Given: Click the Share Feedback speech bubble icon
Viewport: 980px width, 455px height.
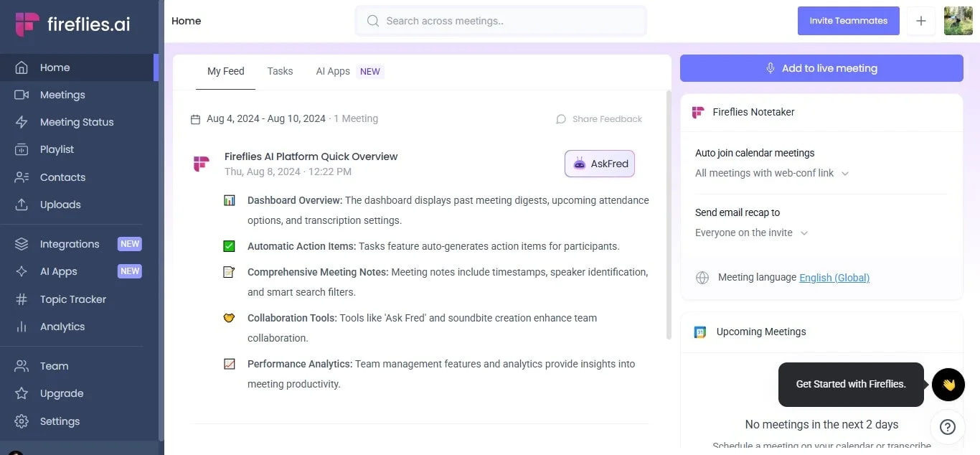Looking at the screenshot, I should click(561, 119).
